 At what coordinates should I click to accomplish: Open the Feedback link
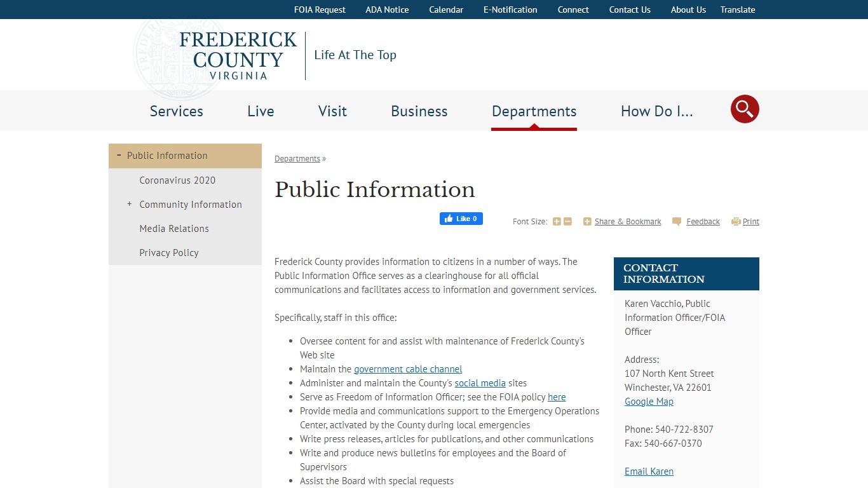(x=703, y=222)
